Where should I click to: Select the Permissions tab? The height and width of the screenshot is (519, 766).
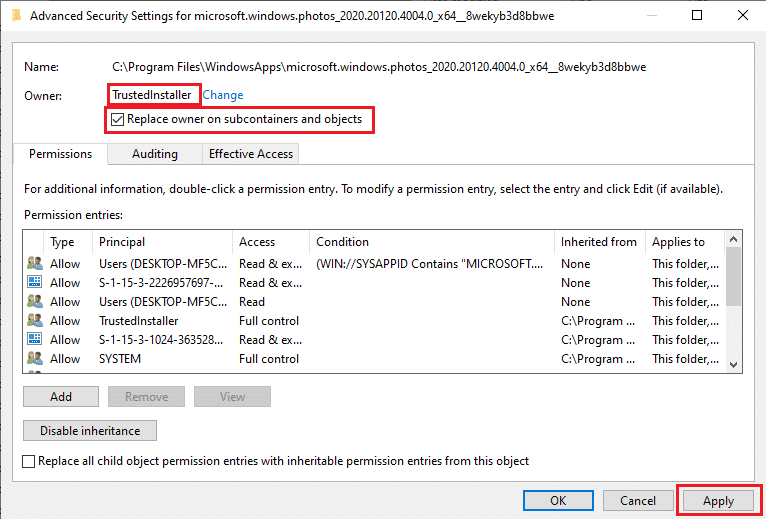(60, 154)
